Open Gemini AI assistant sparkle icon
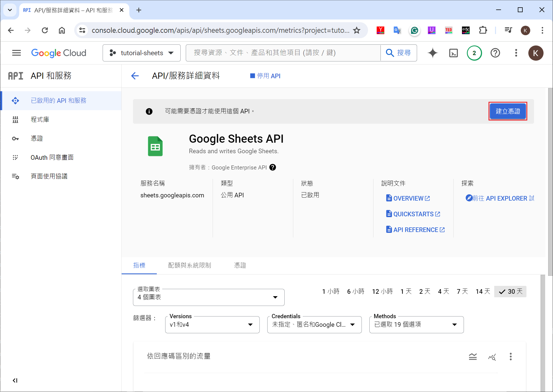Image resolution: width=553 pixels, height=392 pixels. tap(432, 53)
